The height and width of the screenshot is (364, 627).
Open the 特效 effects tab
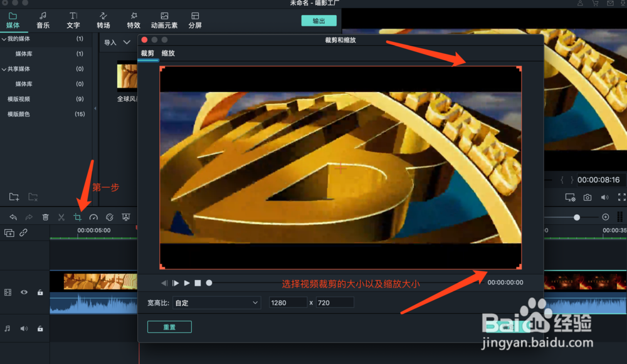[x=134, y=21]
